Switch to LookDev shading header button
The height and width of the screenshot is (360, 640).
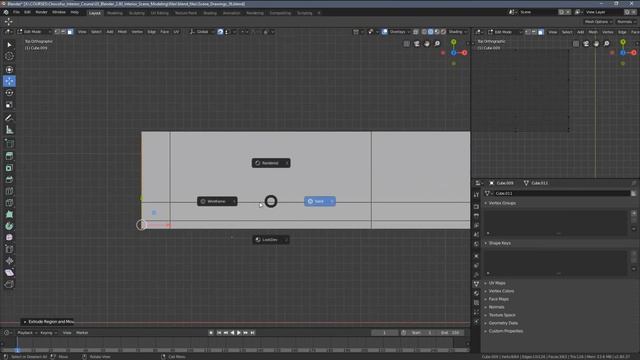(x=437, y=32)
